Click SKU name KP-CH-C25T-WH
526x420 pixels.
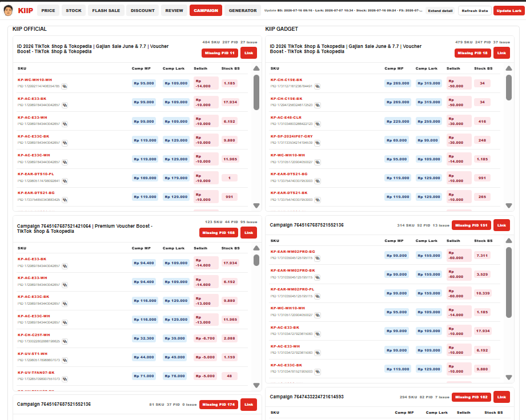tap(34, 335)
